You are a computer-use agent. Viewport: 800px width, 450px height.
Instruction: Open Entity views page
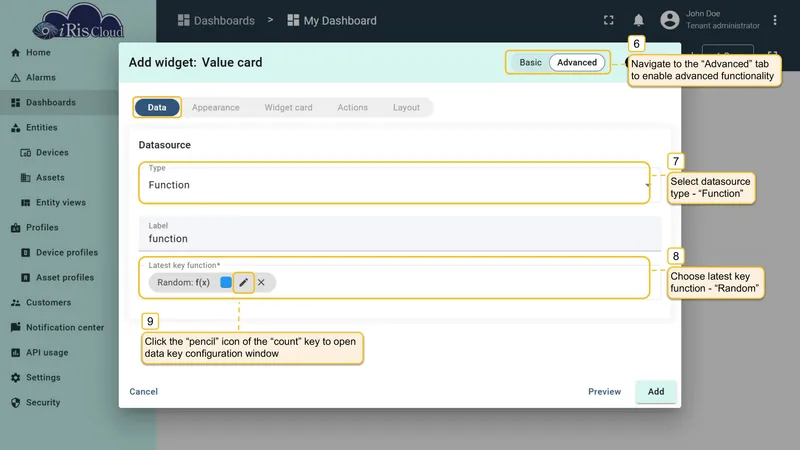[53, 203]
